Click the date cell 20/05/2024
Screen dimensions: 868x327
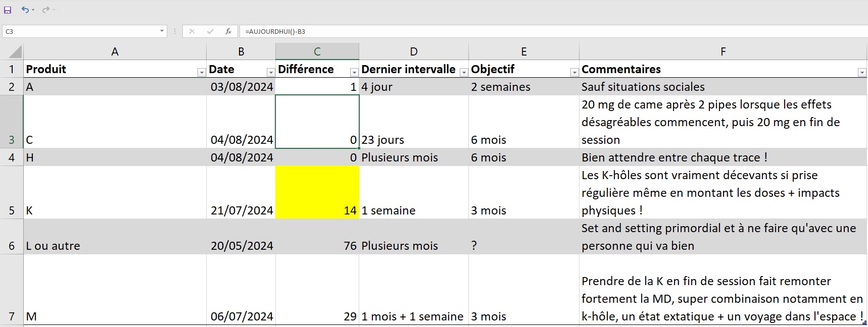[241, 237]
